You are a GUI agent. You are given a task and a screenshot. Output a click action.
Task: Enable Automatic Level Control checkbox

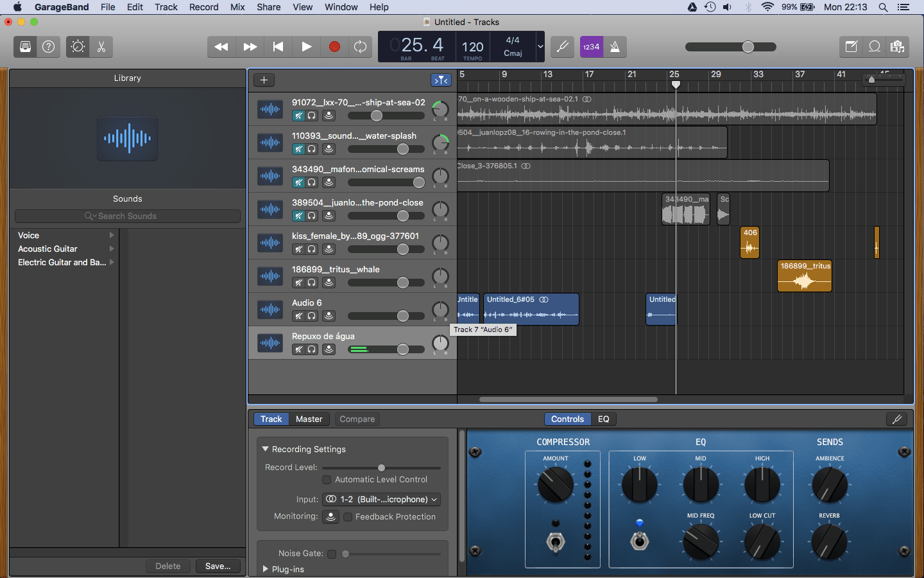point(327,480)
